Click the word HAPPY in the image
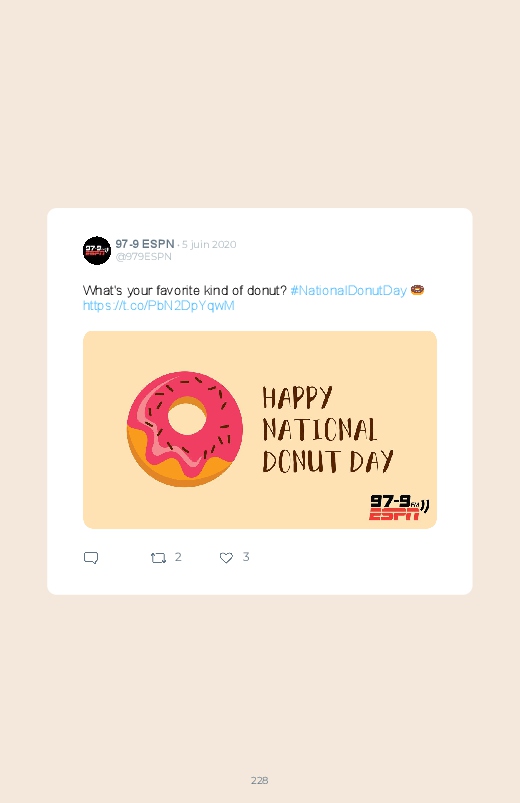Viewport: 520px width, 803px height. pyautogui.click(x=298, y=397)
